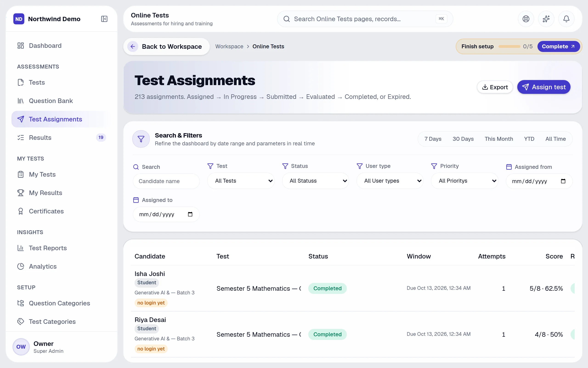Click the Complete setup button
The height and width of the screenshot is (368, 588).
558,46
